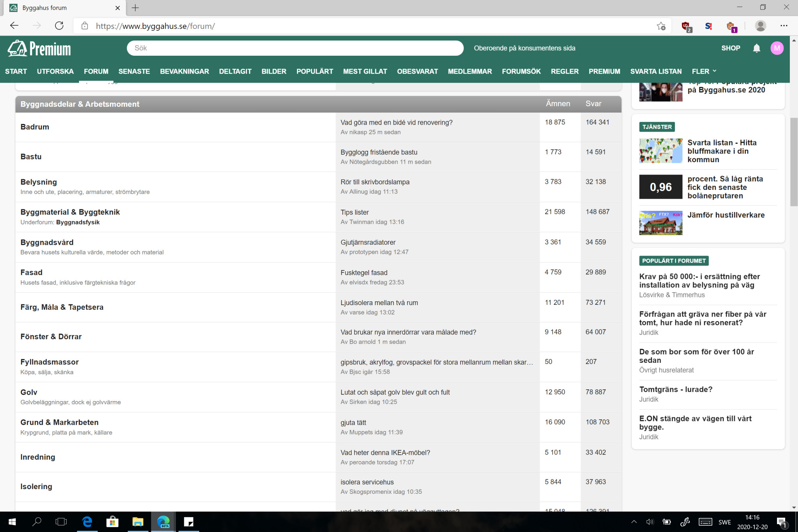Open File Explorer from taskbar
The width and height of the screenshot is (798, 532).
click(138, 521)
